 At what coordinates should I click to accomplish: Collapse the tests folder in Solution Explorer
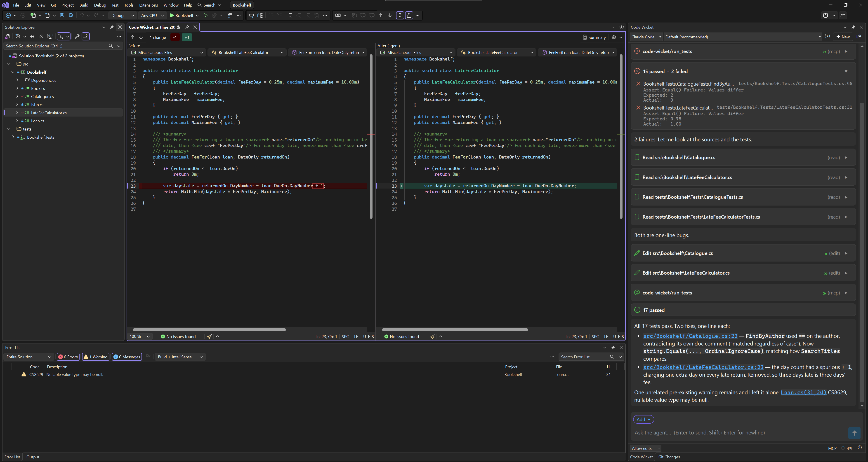coord(9,129)
